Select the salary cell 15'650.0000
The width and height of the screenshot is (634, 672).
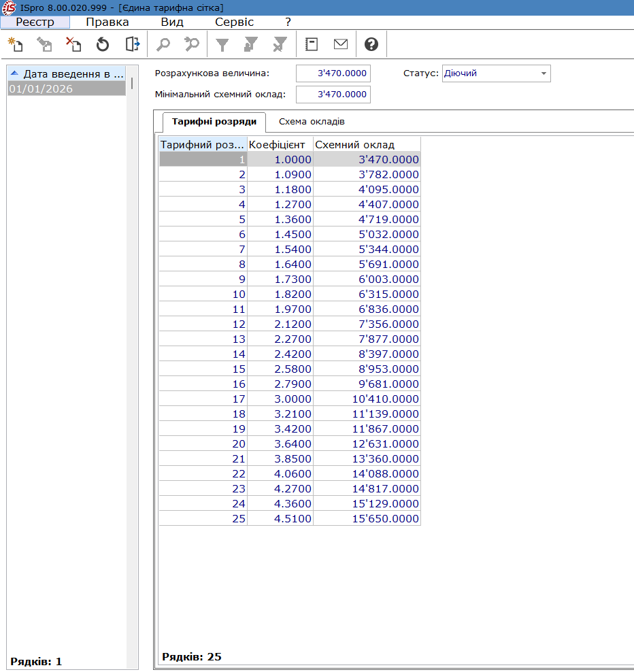point(367,518)
